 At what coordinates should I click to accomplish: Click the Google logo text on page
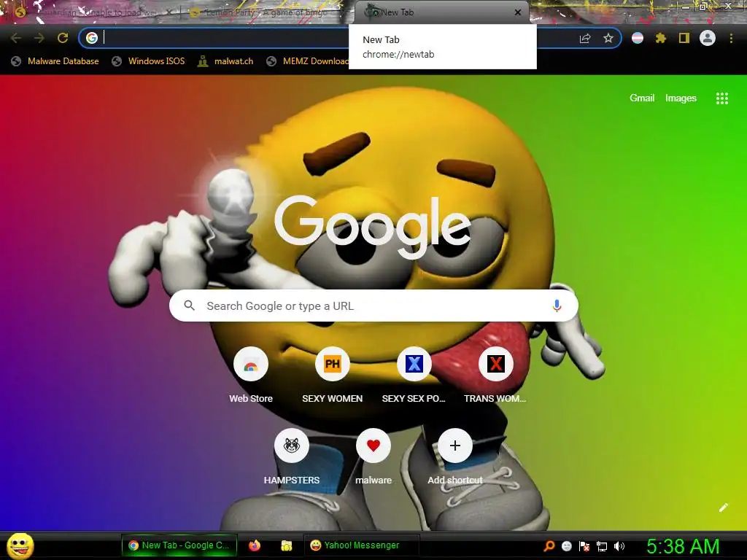coord(373,227)
